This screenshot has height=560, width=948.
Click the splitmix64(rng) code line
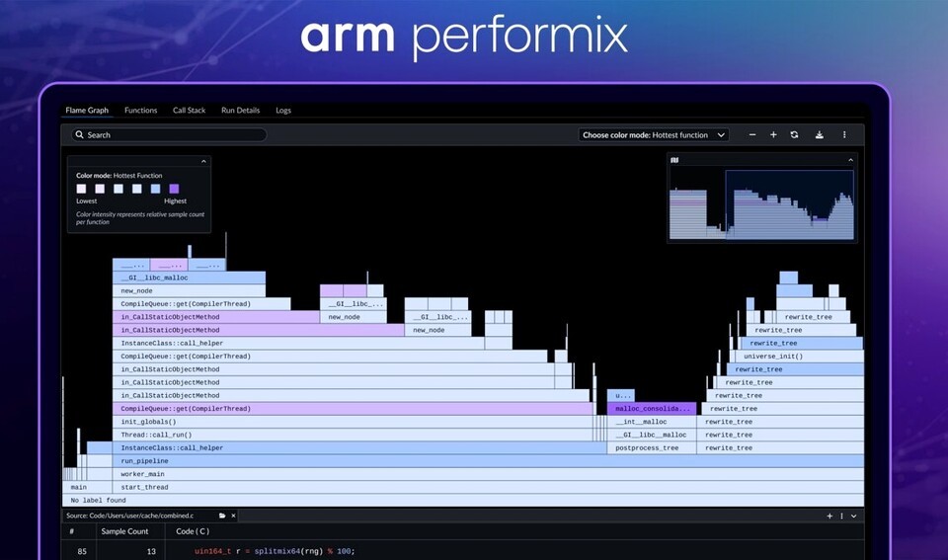click(275, 551)
